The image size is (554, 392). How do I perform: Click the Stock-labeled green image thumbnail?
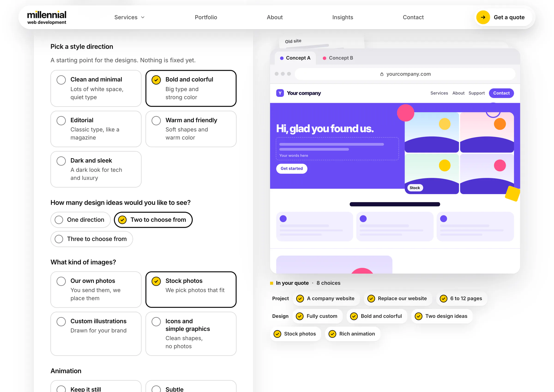[x=431, y=174]
